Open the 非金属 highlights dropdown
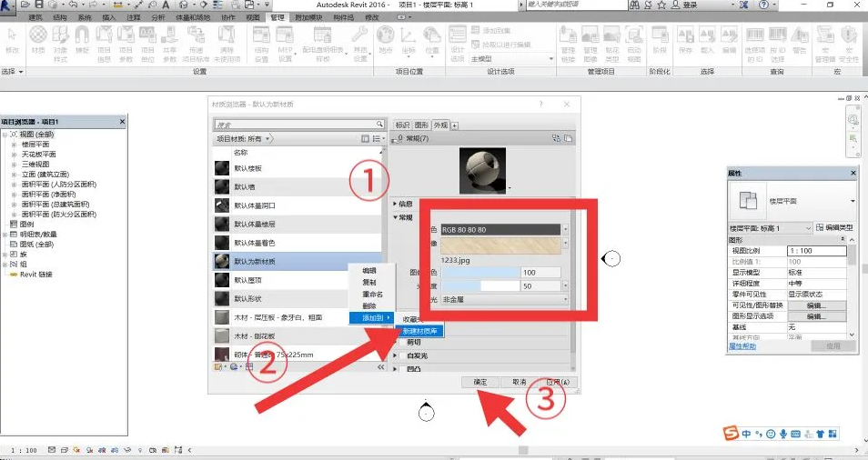Viewport: 868px width, 460px height. (505, 299)
